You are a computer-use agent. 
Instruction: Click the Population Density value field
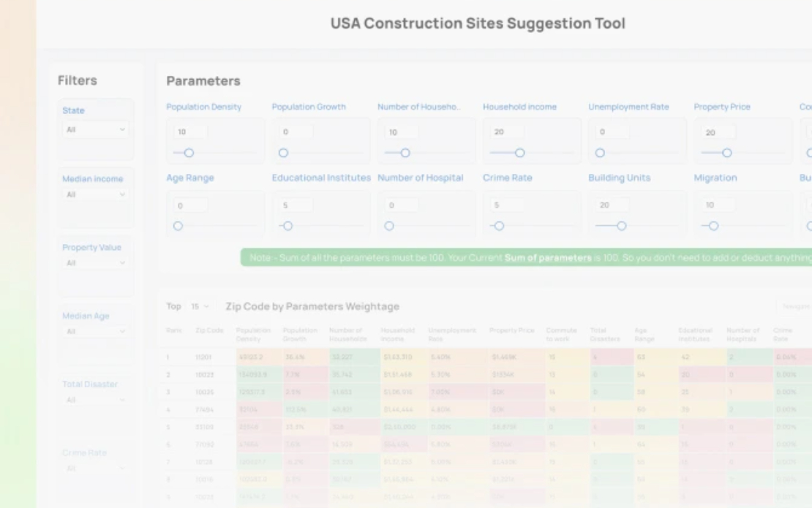point(191,132)
